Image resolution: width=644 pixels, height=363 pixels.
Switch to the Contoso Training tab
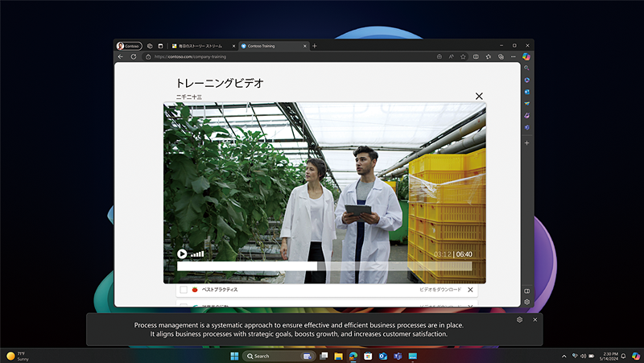pyautogui.click(x=274, y=46)
